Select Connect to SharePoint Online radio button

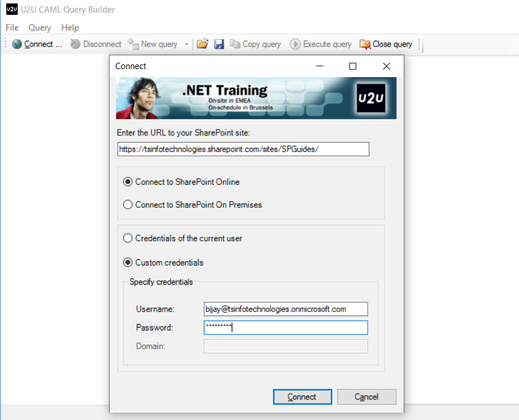(128, 182)
